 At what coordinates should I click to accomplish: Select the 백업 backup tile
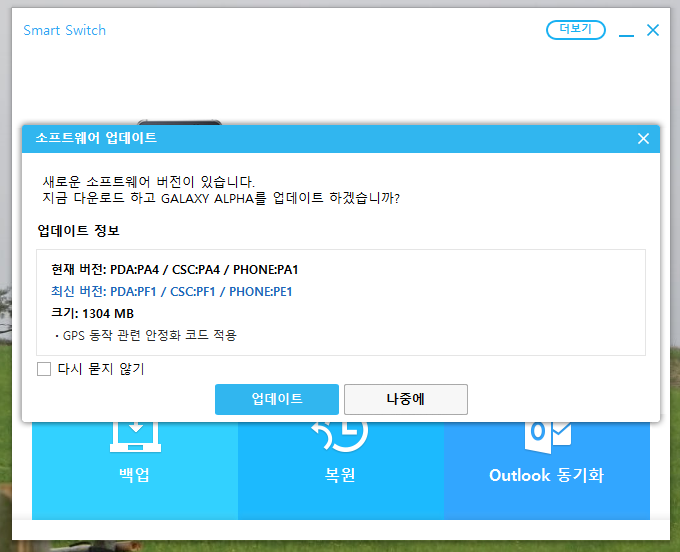pos(135,470)
